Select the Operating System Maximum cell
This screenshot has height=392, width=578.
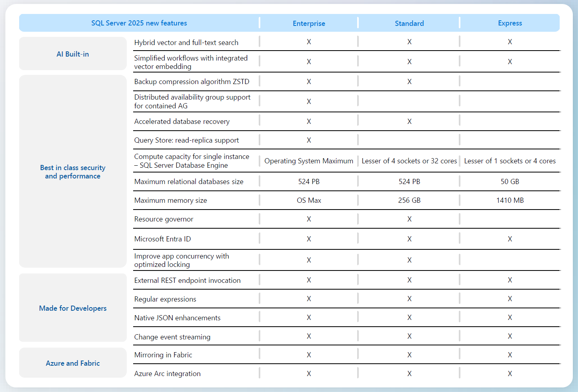pos(309,161)
